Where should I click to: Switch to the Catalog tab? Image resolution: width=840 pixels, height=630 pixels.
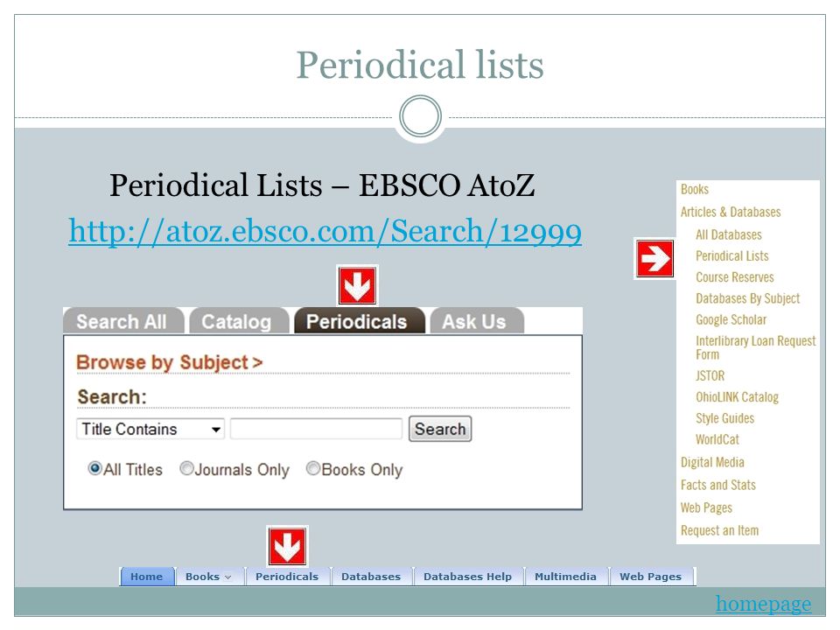pos(238,321)
